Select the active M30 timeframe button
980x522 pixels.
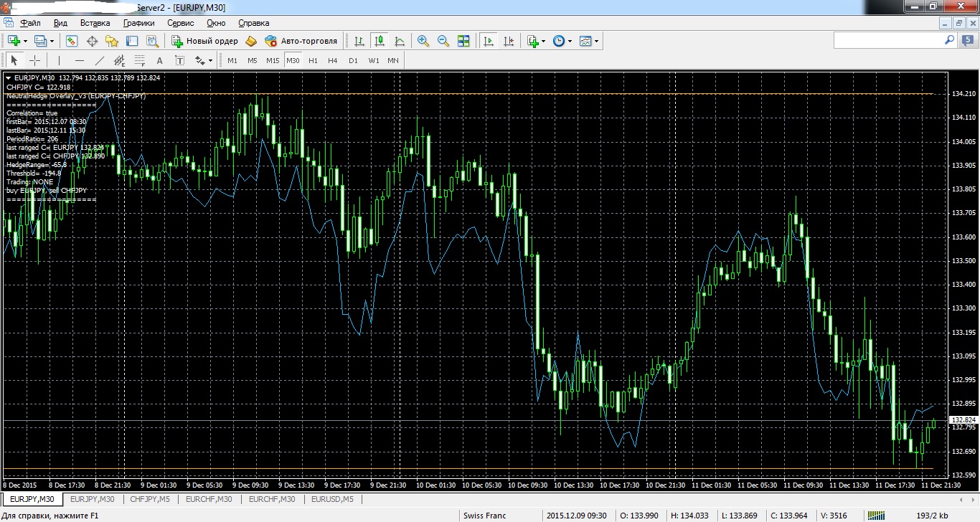click(293, 60)
